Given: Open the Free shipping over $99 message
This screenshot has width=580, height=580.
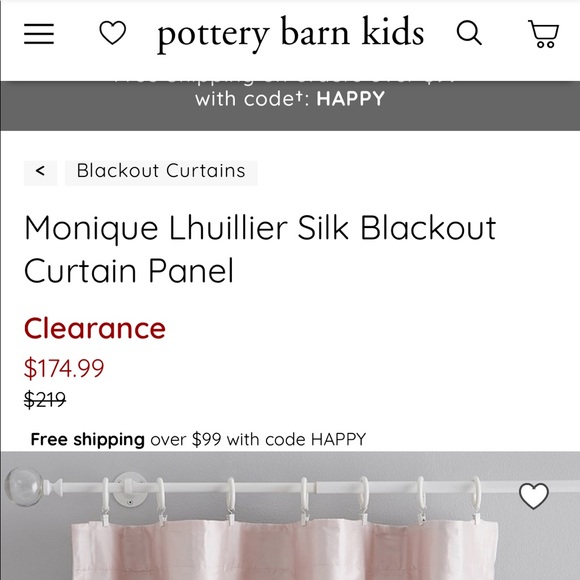Looking at the screenshot, I should pos(198,439).
